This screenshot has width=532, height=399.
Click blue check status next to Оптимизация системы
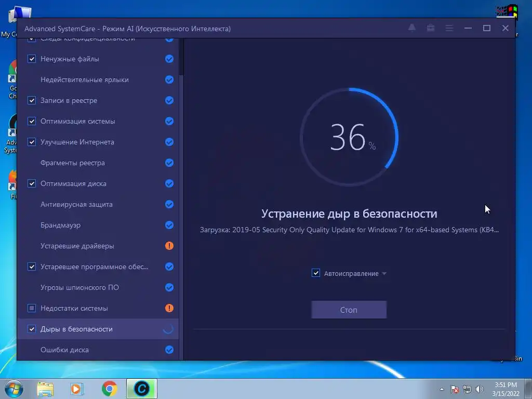[x=169, y=121]
